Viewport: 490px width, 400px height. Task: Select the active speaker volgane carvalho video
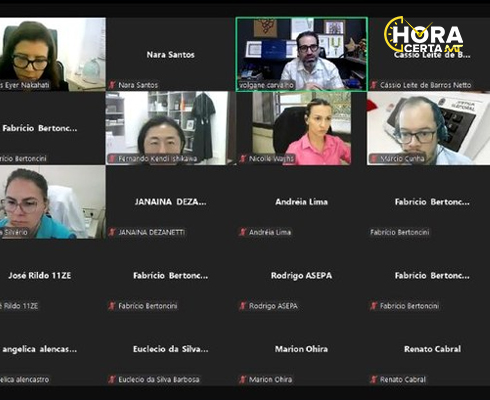(x=302, y=54)
